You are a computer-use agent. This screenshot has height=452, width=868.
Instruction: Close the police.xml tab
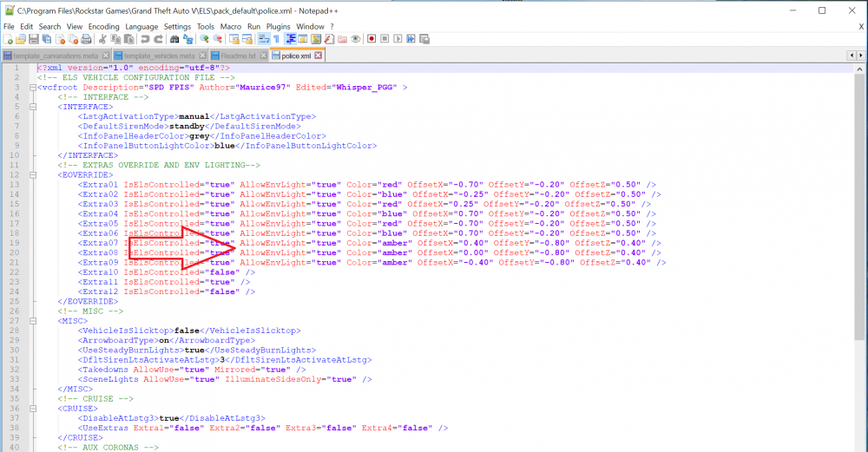click(319, 56)
